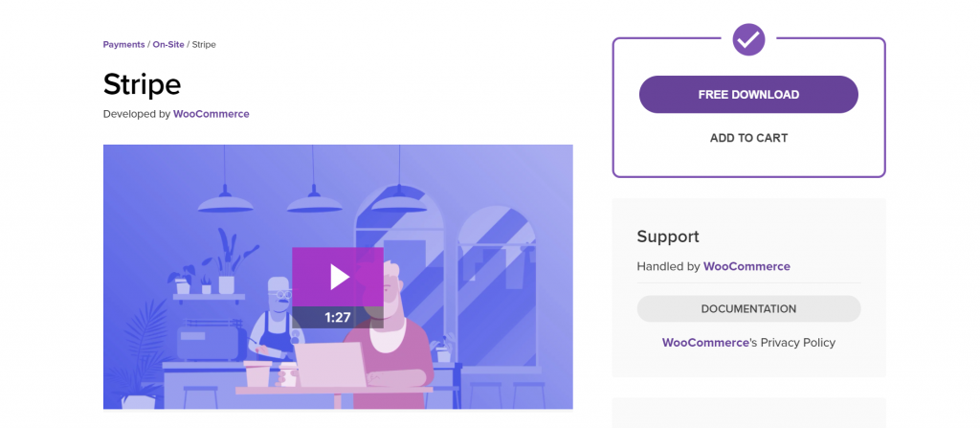Click the Support section heading
Viewport: 980px width, 428px height.
click(x=667, y=237)
